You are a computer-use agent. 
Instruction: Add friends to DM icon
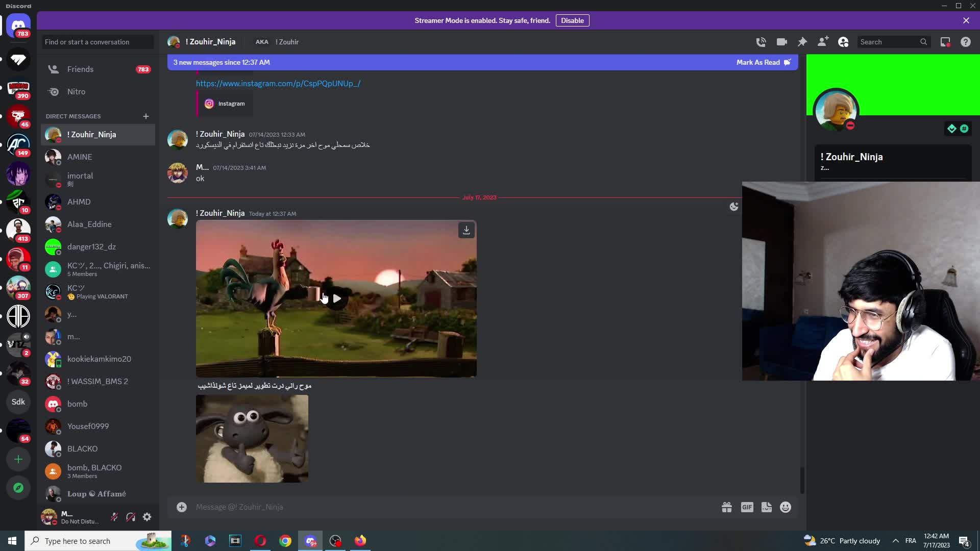coord(823,42)
